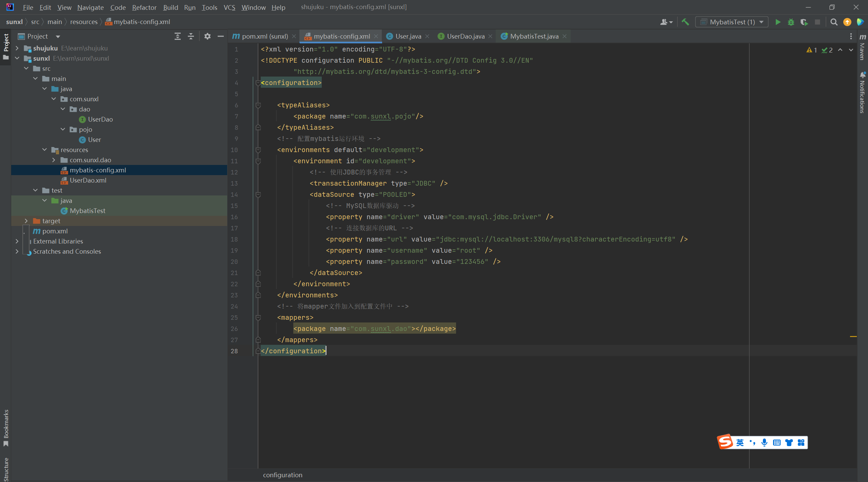The image size is (868, 482).
Task: Start a debug session with the bug icon
Action: [x=791, y=22]
